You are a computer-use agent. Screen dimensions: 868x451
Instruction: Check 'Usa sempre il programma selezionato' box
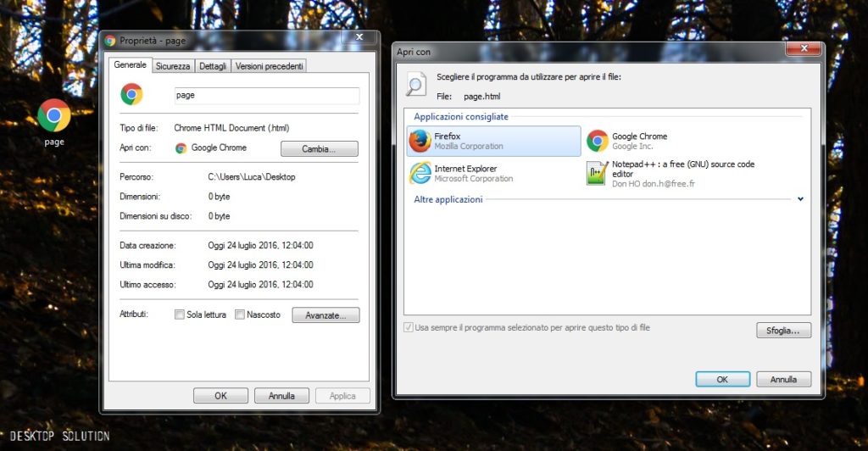409,327
